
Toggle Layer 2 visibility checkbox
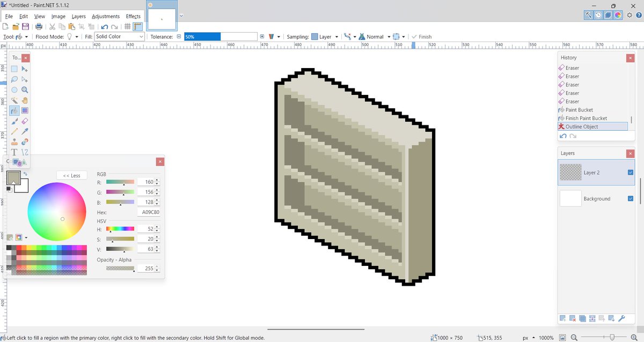(x=630, y=173)
